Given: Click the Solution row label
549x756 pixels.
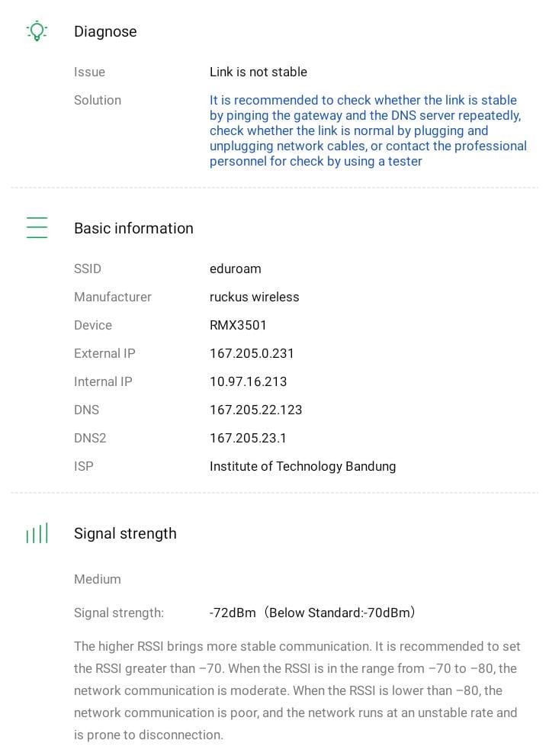Looking at the screenshot, I should (98, 100).
